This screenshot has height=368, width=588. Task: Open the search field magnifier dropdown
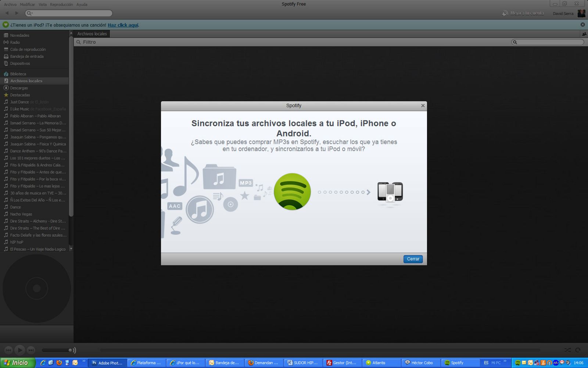coord(30,13)
